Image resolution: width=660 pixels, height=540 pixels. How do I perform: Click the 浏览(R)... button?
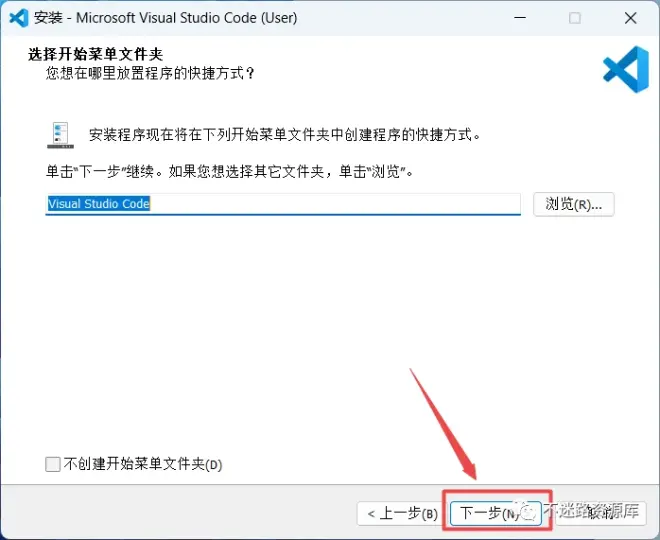pos(574,205)
